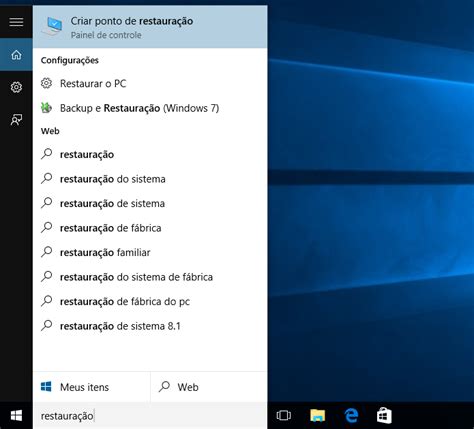Choose 'restauração de fábrica' suggestion
The image size is (474, 429).
150,228
